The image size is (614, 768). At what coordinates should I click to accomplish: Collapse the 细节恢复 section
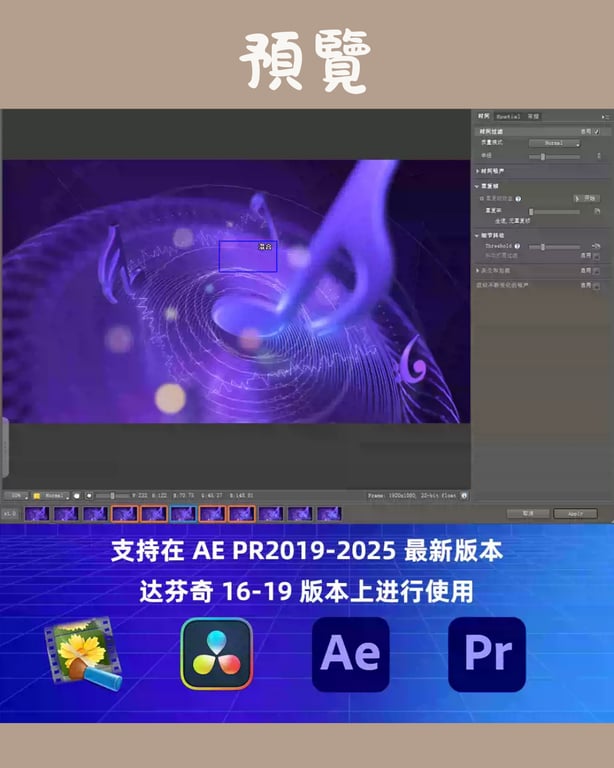(x=477, y=236)
